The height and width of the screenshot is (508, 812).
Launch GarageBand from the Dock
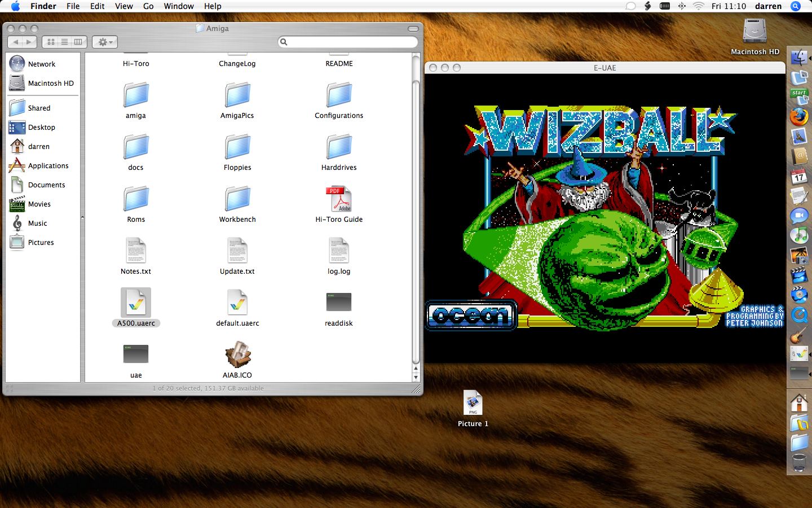tap(799, 335)
